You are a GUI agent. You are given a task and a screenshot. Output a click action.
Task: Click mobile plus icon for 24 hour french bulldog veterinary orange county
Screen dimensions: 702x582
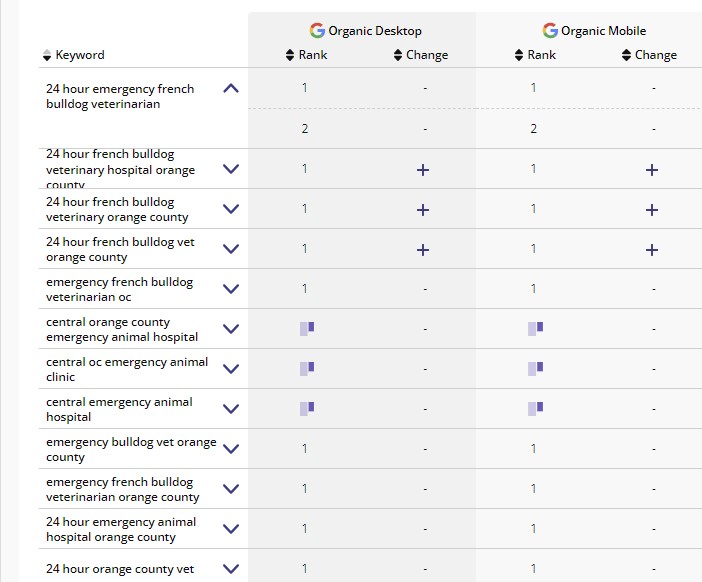652,209
